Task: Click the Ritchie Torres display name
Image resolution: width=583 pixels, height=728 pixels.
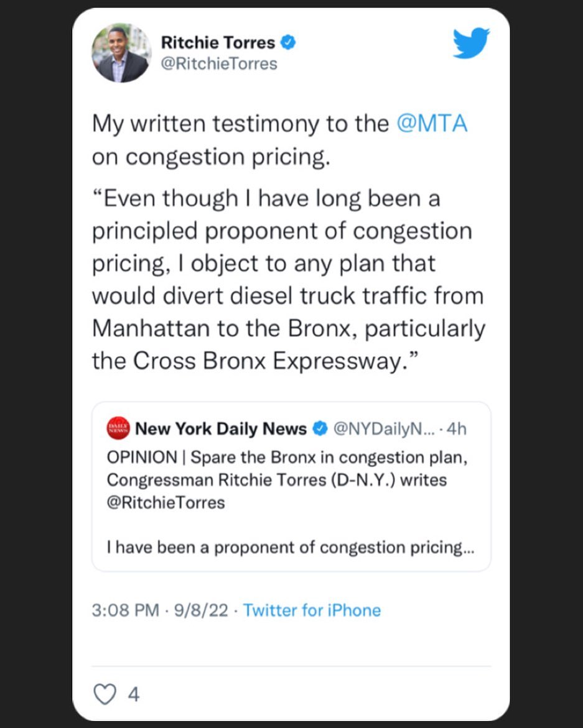Action: coord(217,42)
